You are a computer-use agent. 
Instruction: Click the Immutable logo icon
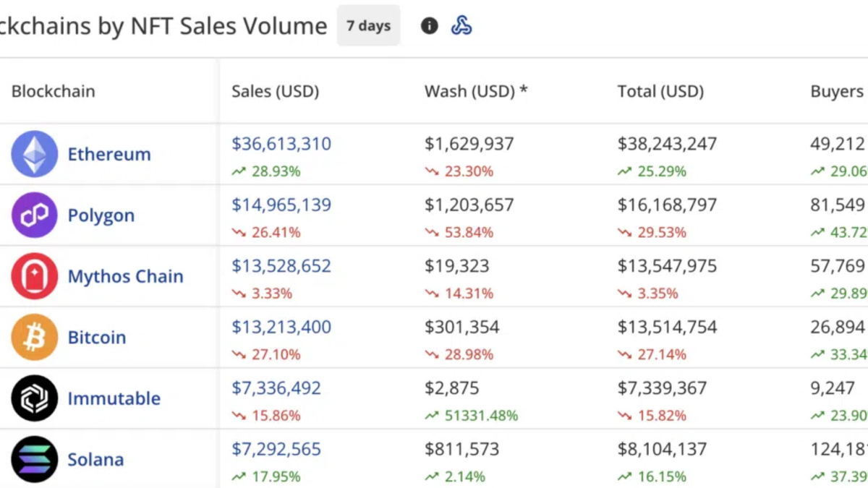[x=34, y=398]
